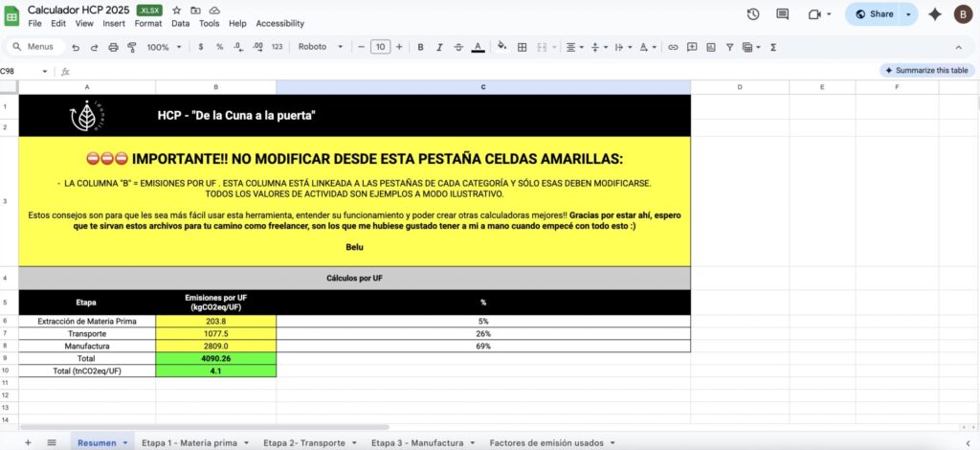
Task: Open the name box dropdown arrow
Action: tap(44, 71)
